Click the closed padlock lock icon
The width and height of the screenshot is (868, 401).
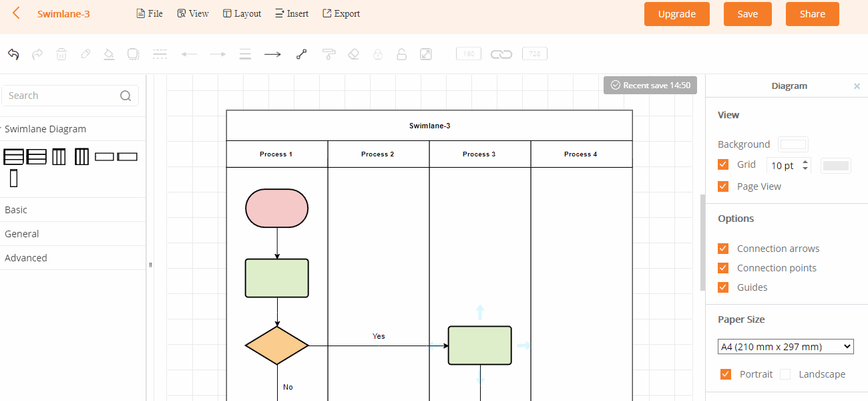click(x=378, y=54)
